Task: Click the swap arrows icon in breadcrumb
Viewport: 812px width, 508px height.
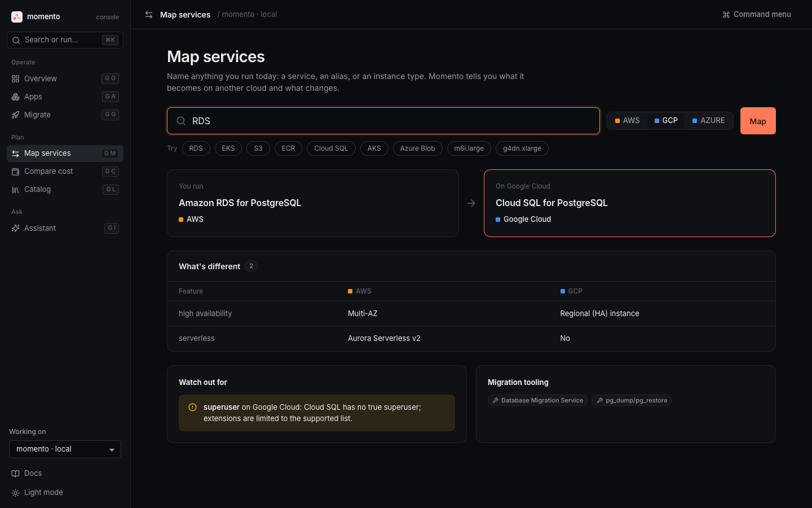Action: coord(149,15)
